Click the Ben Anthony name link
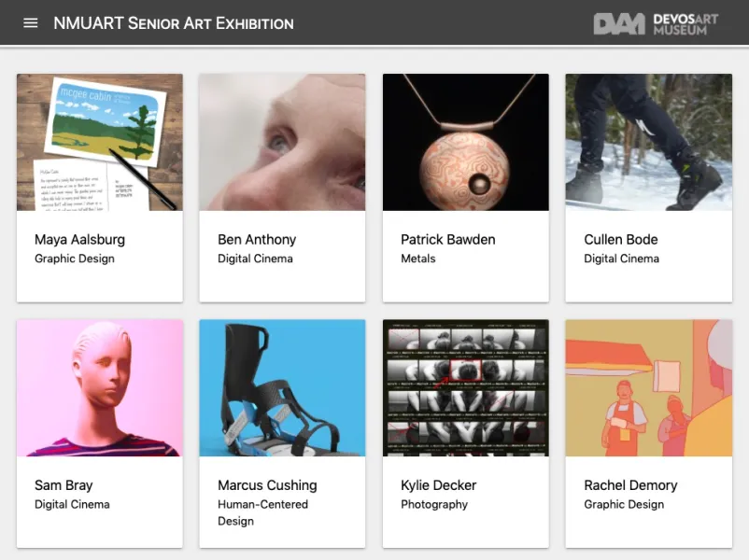 tap(257, 239)
